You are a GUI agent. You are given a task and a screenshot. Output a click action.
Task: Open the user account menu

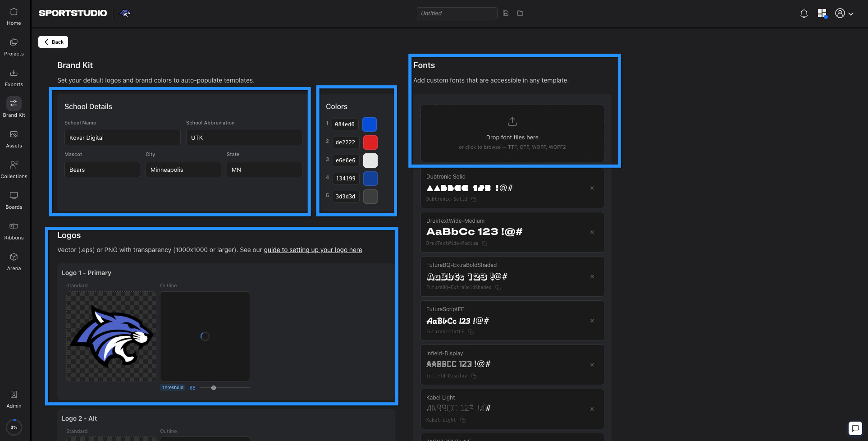tap(844, 14)
